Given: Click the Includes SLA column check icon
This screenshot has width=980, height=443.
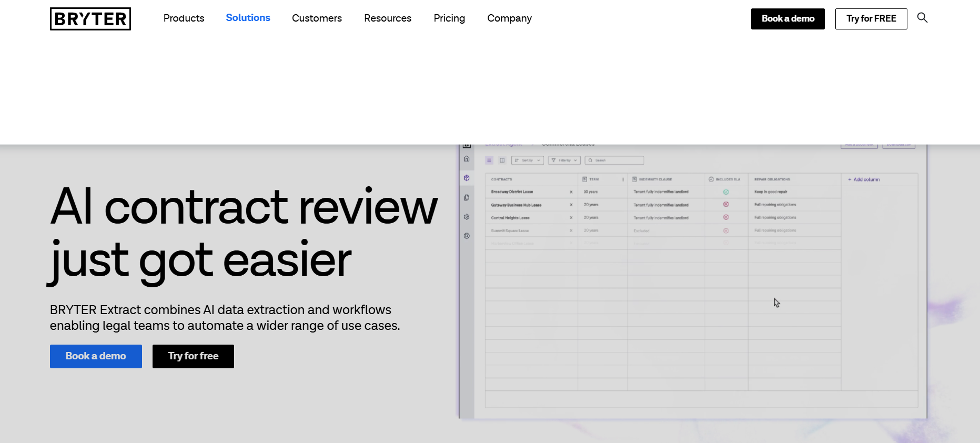Looking at the screenshot, I should click(711, 179).
